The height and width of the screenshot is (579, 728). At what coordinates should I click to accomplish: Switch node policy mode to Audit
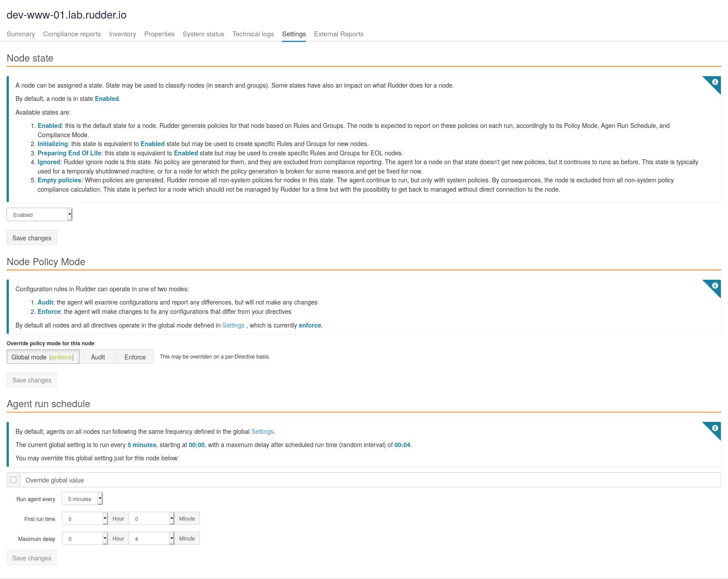pyautogui.click(x=98, y=357)
